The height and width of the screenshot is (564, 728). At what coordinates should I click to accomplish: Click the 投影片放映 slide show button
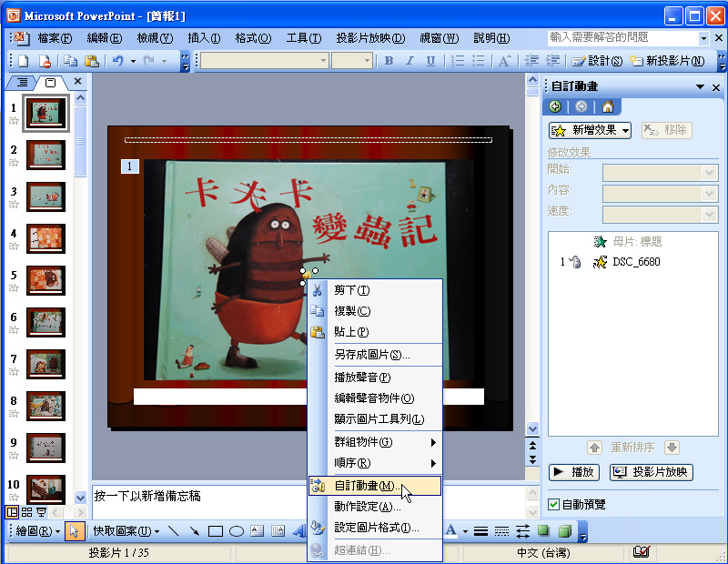pyautogui.click(x=652, y=472)
